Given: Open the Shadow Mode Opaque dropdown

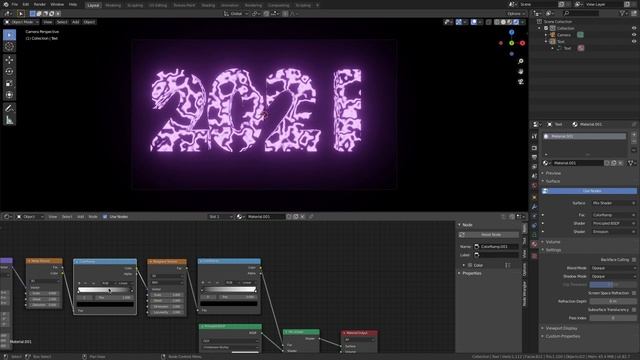Looking at the screenshot, I should pyautogui.click(x=613, y=276).
